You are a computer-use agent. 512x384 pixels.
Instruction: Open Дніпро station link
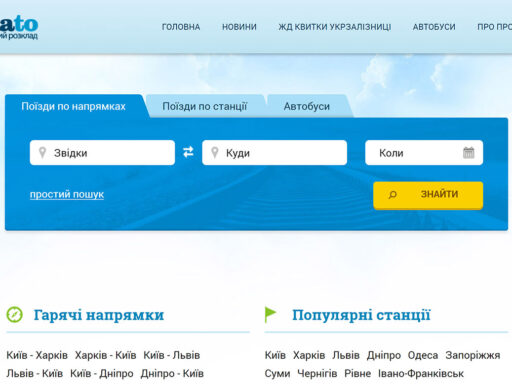(384, 355)
